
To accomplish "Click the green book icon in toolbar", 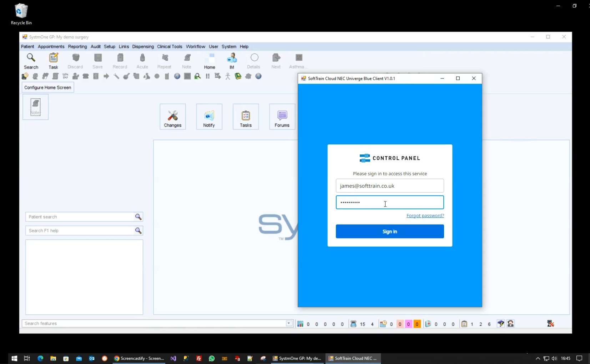I will pyautogui.click(x=238, y=76).
